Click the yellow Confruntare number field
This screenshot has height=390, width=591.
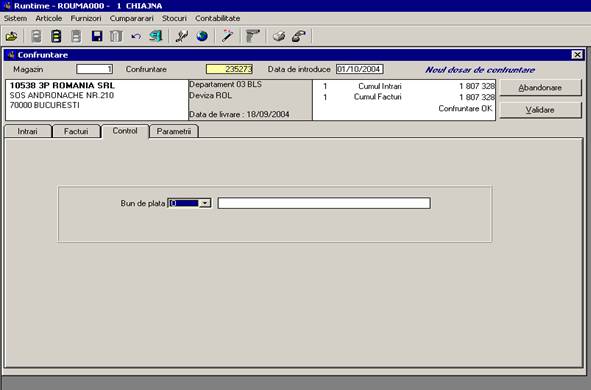click(229, 69)
